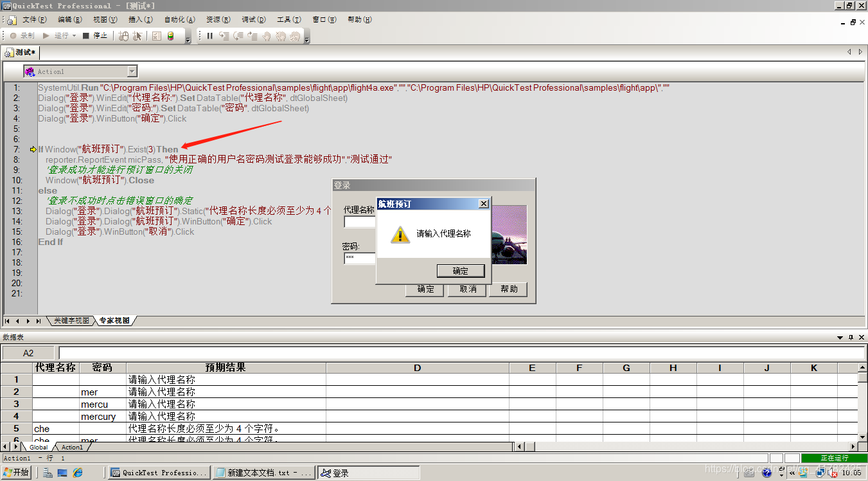Click 确定 in the 航班预订 message box
The width and height of the screenshot is (868, 481).
[x=461, y=271]
